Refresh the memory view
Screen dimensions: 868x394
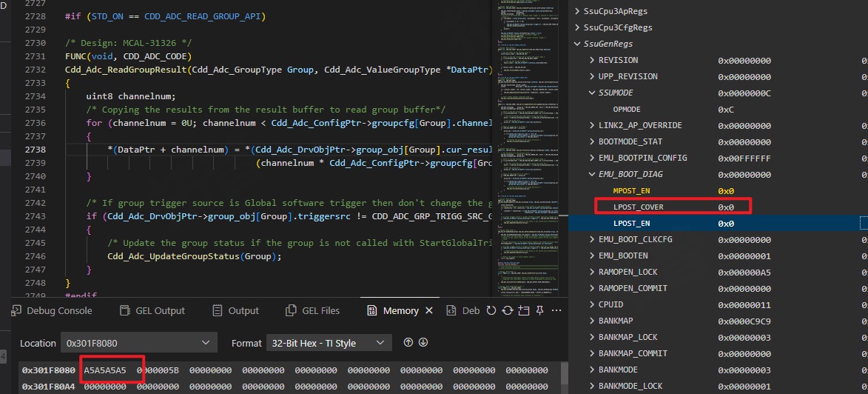point(491,310)
